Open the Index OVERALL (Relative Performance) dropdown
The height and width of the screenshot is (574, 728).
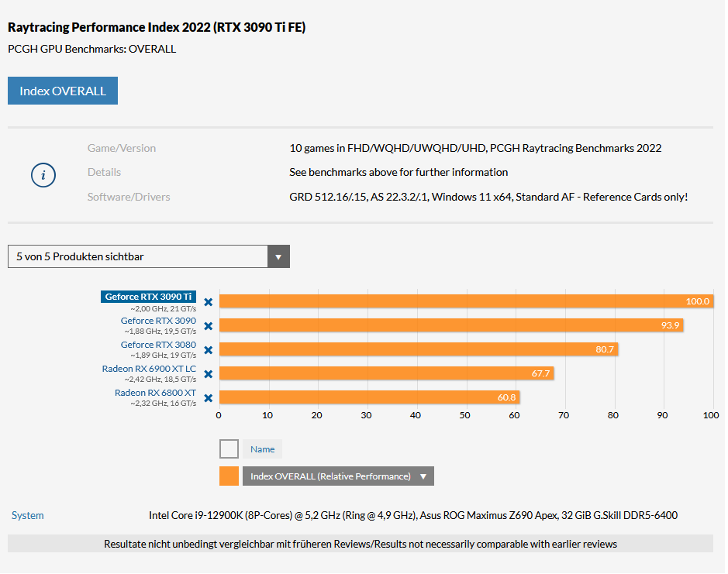tap(340, 477)
